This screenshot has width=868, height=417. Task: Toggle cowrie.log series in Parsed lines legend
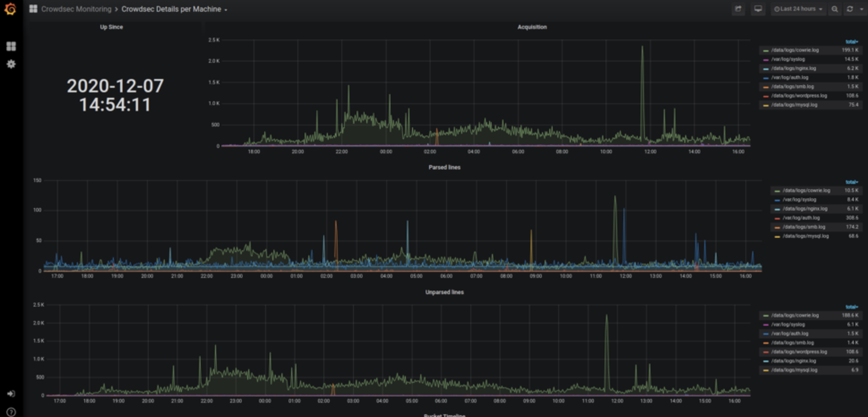(806, 191)
